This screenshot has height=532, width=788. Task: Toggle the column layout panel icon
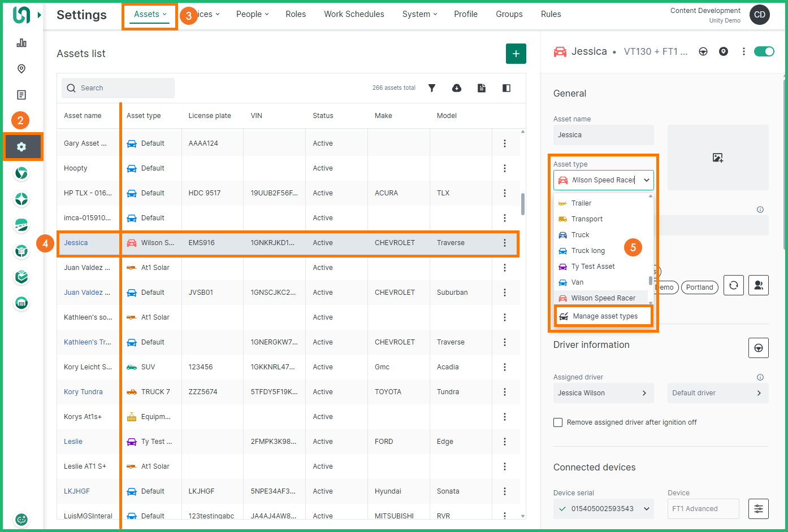(x=506, y=88)
